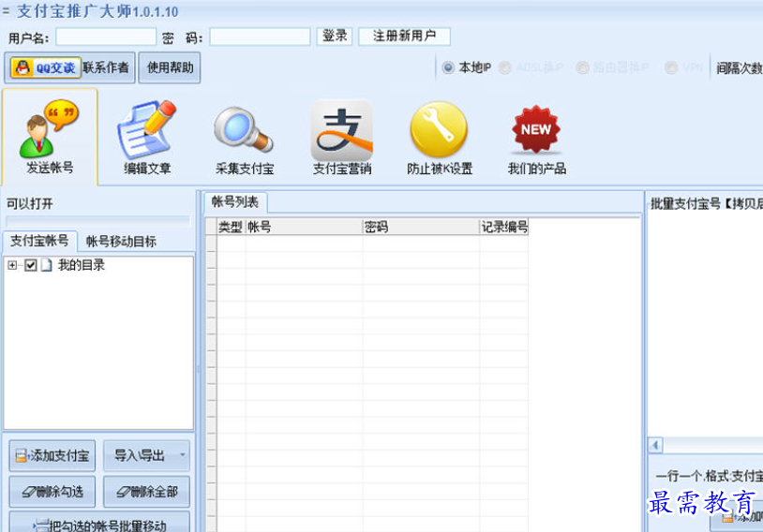763x532 pixels.
Task: Select the 路由器换IP radio button
Action: point(582,67)
